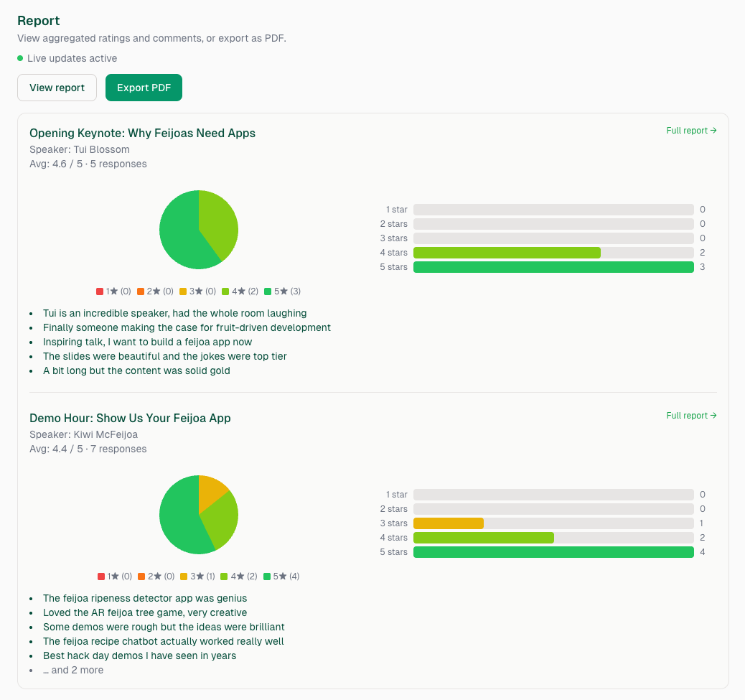
Task: Click the arrow icon beside the keynote Full report link
Action: pyautogui.click(x=712, y=130)
